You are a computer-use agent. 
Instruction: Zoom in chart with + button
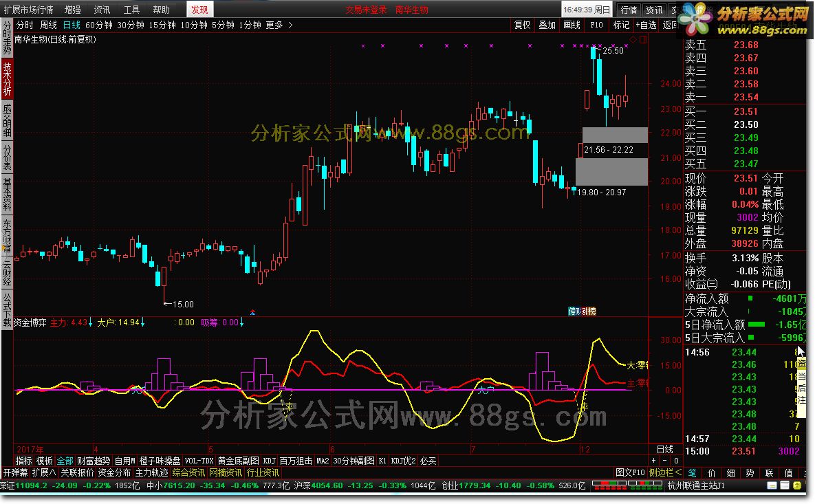654,461
